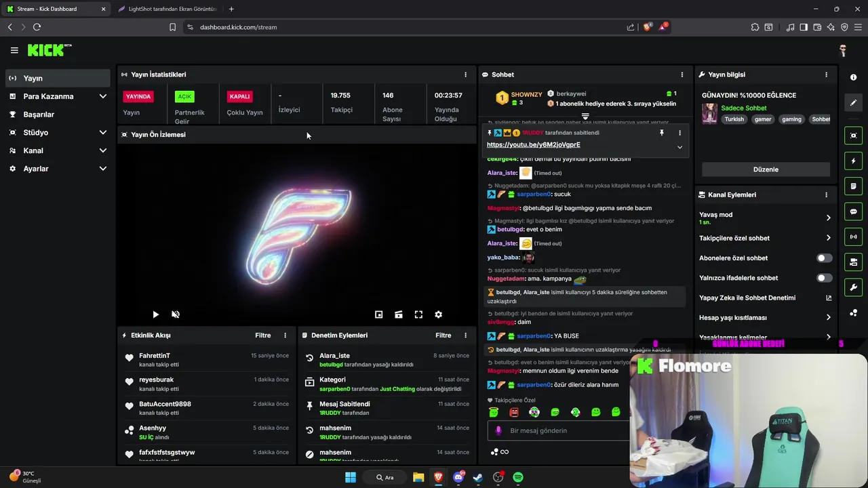Screen dimensions: 868x488
Task: Open pinned YouTube link
Action: pos(533,144)
